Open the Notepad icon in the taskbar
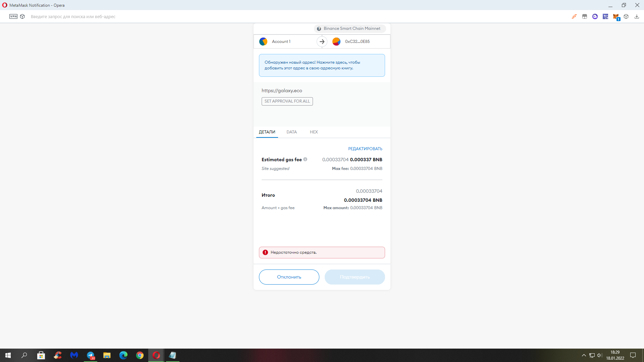 173,355
